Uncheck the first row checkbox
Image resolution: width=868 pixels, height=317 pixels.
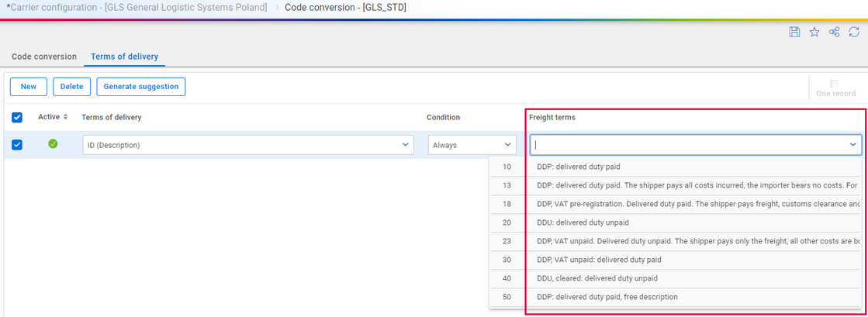tap(17, 145)
